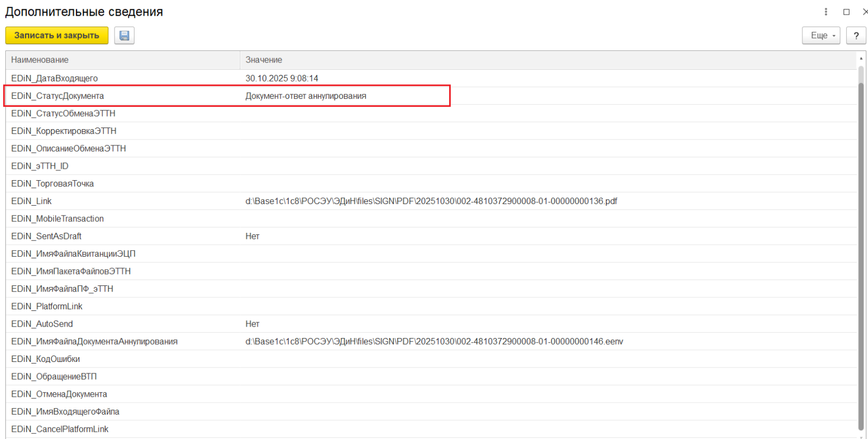Click the .eenv annulment file path value
The height and width of the screenshot is (439, 868).
tap(434, 342)
